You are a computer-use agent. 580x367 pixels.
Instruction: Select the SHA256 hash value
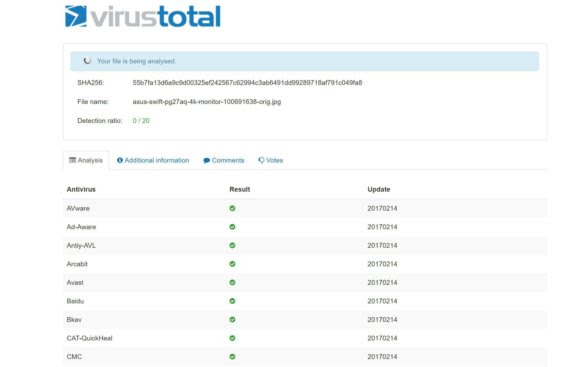pyautogui.click(x=247, y=83)
